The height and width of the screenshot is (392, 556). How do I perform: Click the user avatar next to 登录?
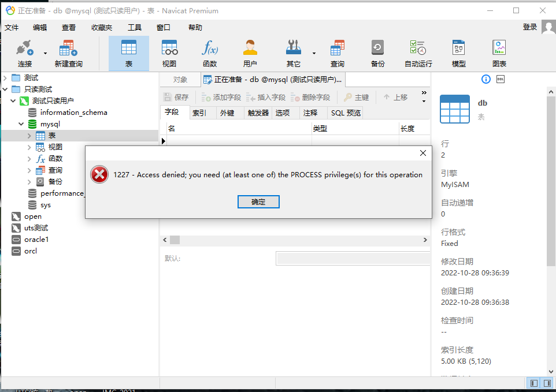pos(548,27)
